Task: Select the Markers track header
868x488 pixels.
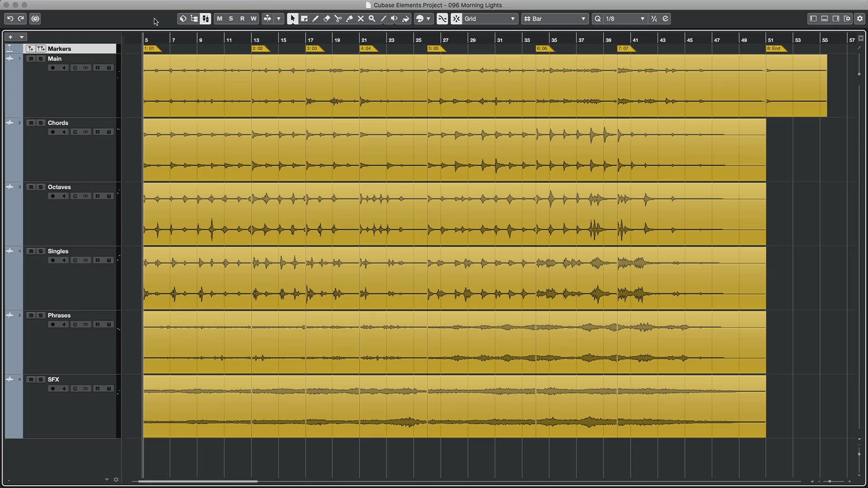Action: (x=70, y=48)
